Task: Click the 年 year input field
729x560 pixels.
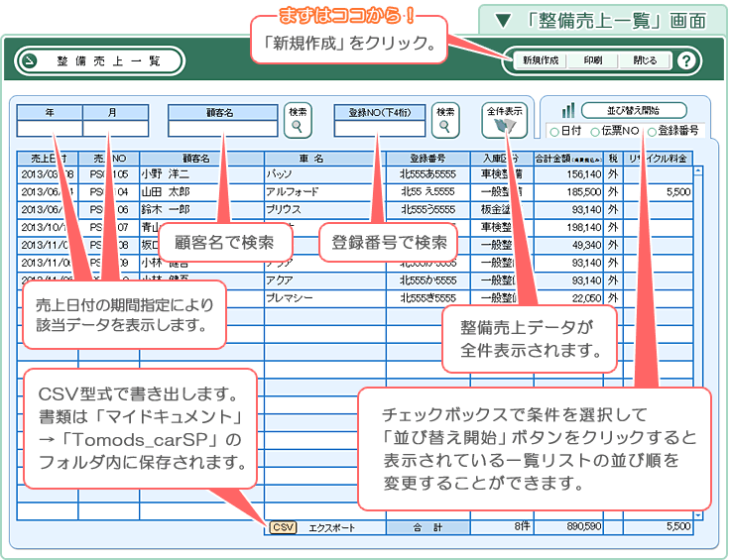Action: point(50,128)
